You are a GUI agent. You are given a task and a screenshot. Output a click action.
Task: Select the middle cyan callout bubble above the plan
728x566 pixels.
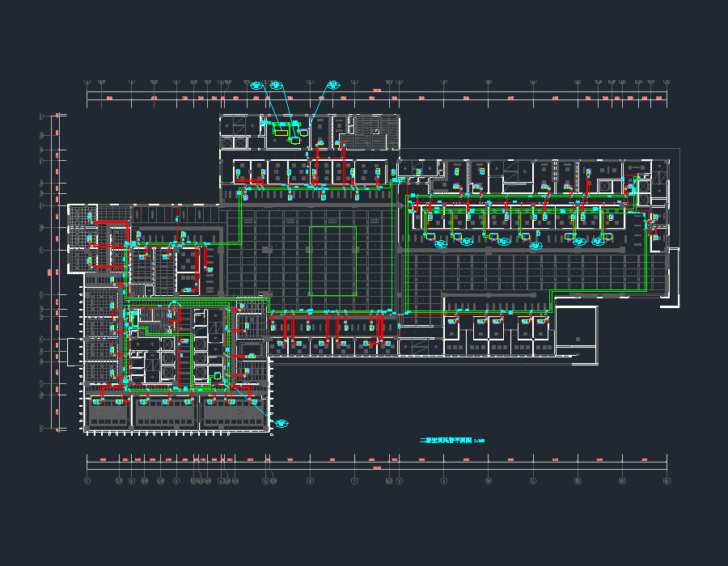(277, 86)
